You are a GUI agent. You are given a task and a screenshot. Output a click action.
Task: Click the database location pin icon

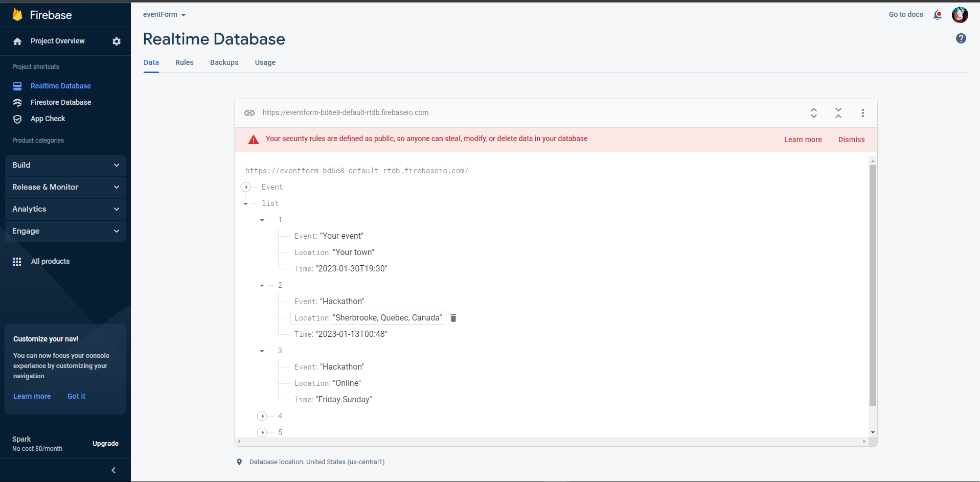[239, 462]
